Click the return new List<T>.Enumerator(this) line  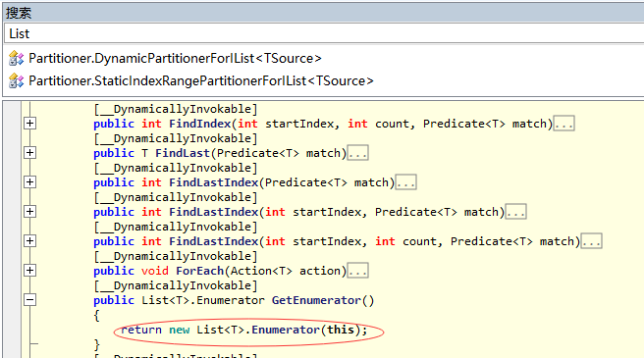click(244, 330)
